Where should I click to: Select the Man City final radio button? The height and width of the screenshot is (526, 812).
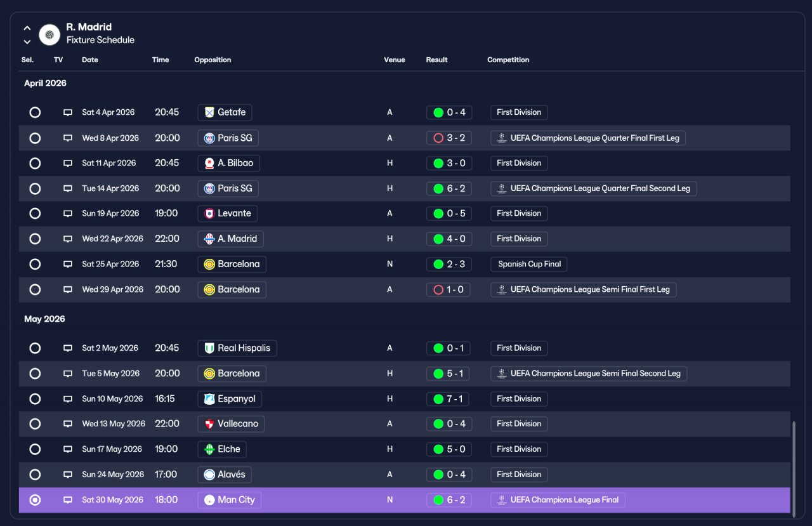click(35, 500)
